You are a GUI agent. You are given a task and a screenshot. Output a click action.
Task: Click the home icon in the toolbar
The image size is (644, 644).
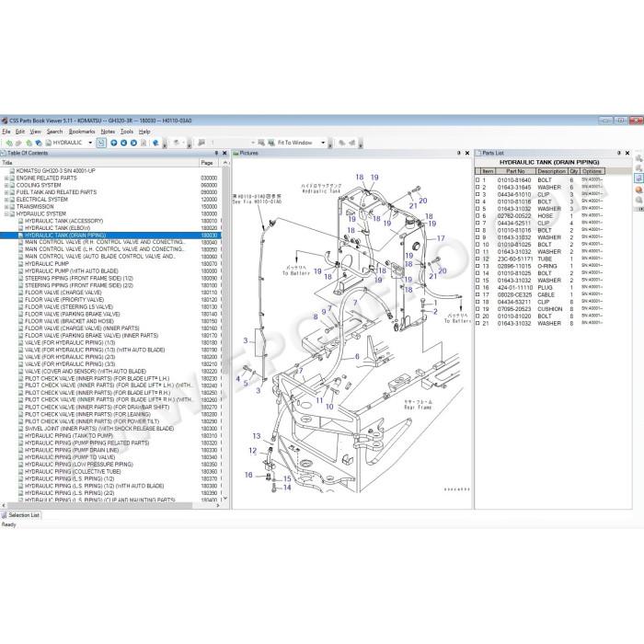[29, 143]
